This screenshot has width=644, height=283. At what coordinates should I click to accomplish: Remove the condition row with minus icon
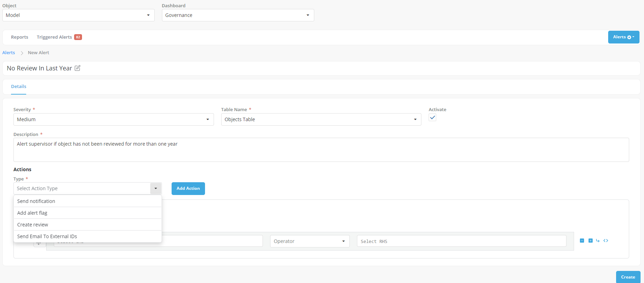(x=582, y=241)
